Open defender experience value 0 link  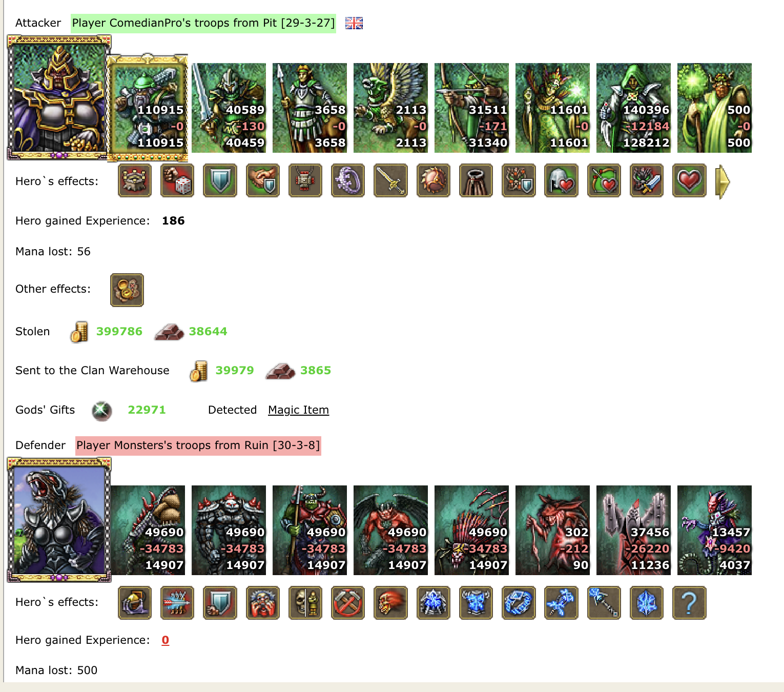[166, 640]
